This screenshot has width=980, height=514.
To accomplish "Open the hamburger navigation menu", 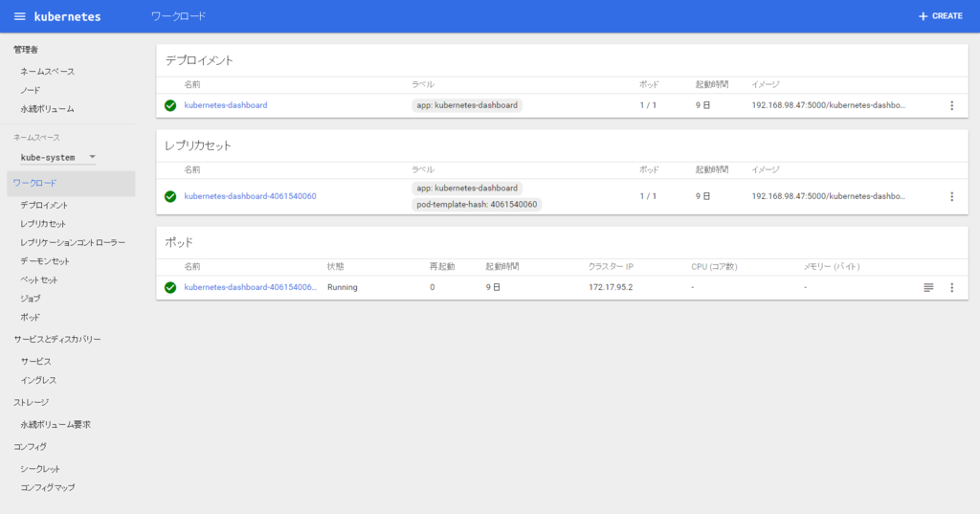I will (19, 16).
